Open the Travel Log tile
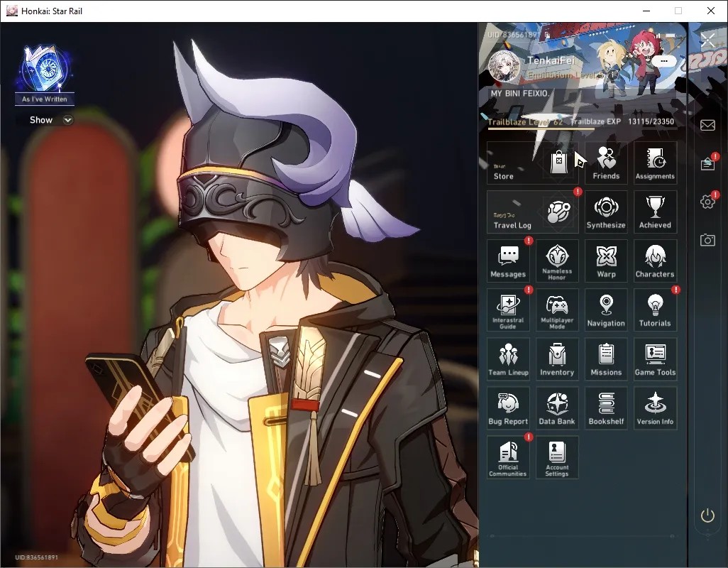 533,212
